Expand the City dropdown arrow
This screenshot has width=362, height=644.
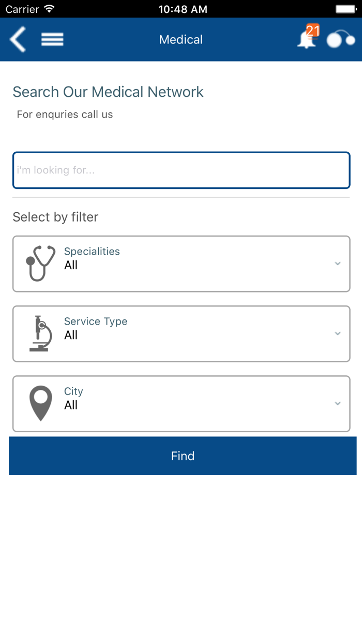pos(338,403)
